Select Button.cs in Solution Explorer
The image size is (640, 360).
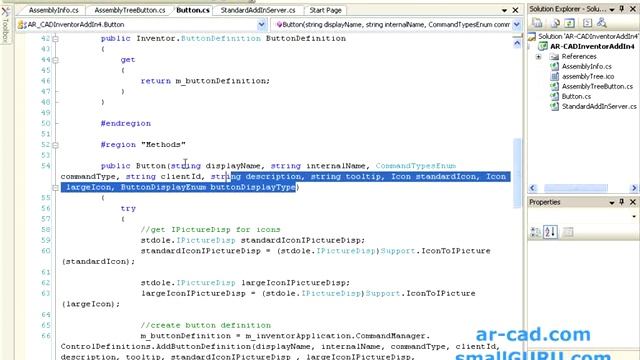[571, 96]
